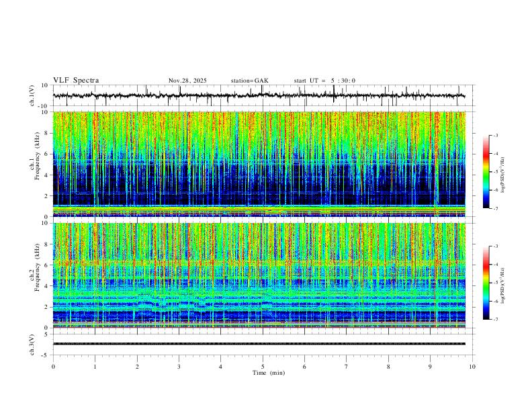
Task: Click the ch.1 "Frequency (kHz)" axis label
Action: (x=38, y=156)
